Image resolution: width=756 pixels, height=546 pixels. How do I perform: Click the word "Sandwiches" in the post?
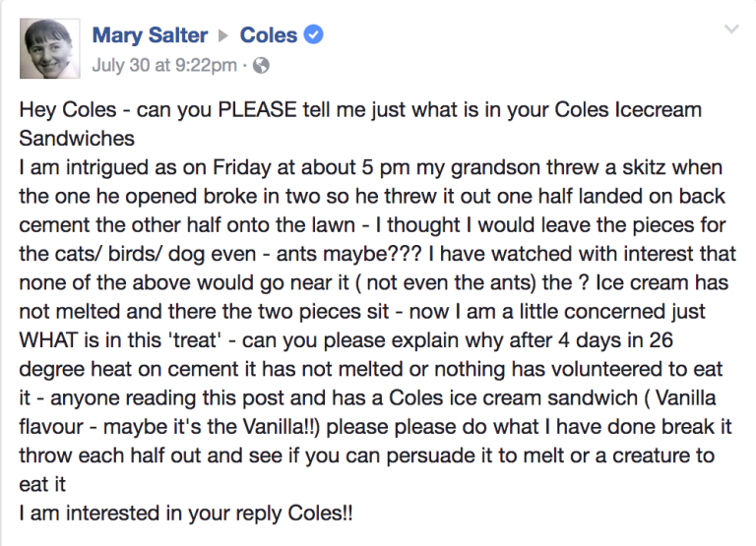[77, 139]
